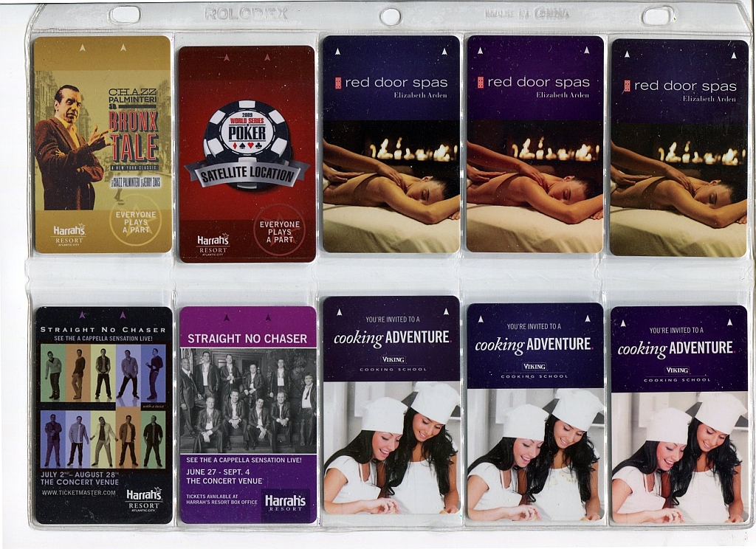
Task: Select Everyone Plays A Part circle on gold card
Action: click(x=136, y=222)
